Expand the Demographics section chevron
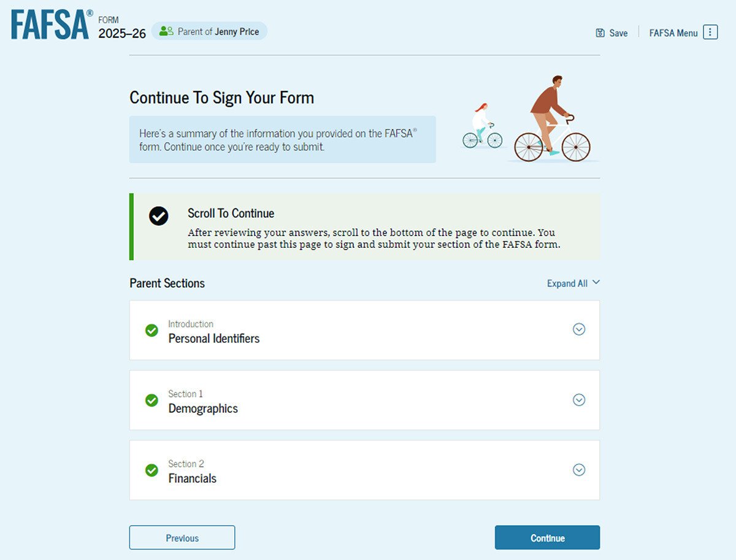Viewport: 736px width, 560px height. click(579, 400)
